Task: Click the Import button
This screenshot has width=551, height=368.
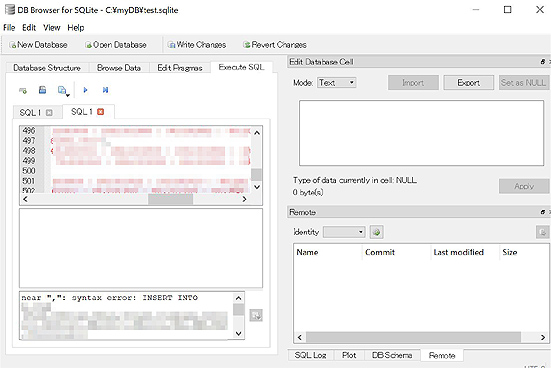Action: pos(413,83)
